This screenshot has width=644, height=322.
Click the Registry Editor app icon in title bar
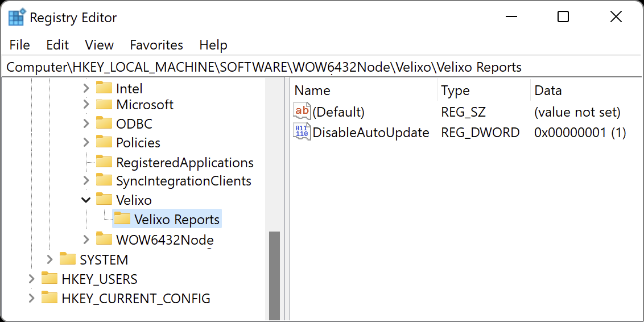pyautogui.click(x=17, y=17)
